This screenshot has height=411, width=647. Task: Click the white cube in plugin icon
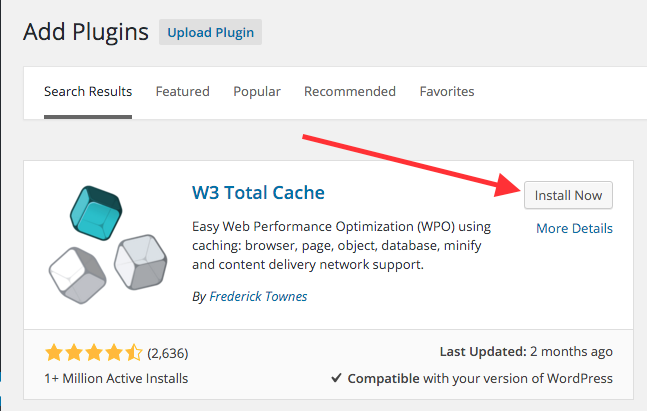point(78,275)
